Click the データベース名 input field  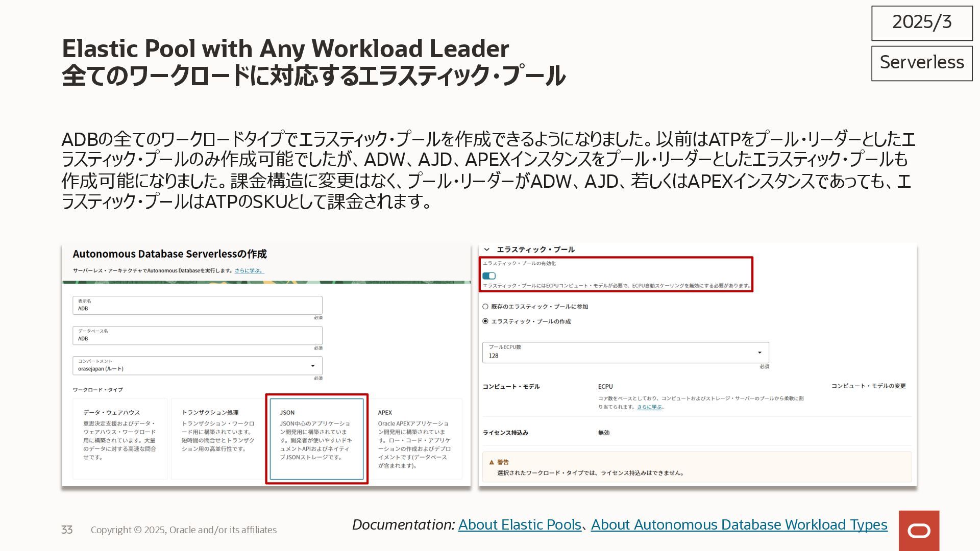coord(197,336)
